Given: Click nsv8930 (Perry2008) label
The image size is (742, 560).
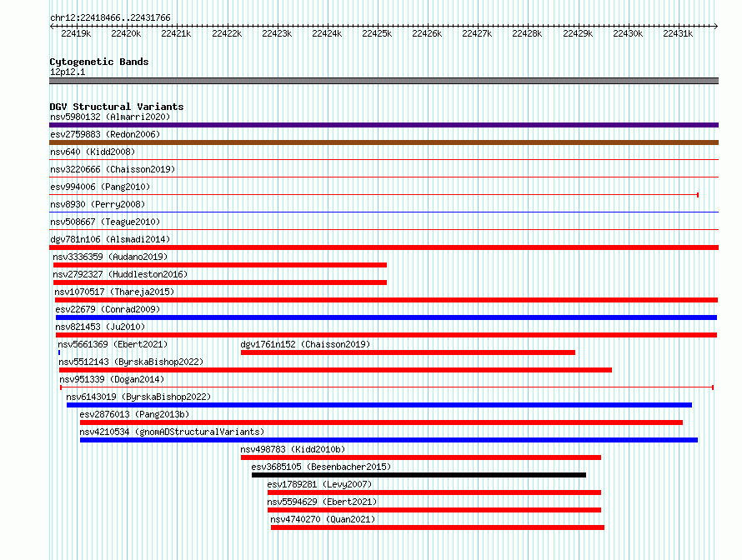Looking at the screenshot, I should click(x=98, y=204).
